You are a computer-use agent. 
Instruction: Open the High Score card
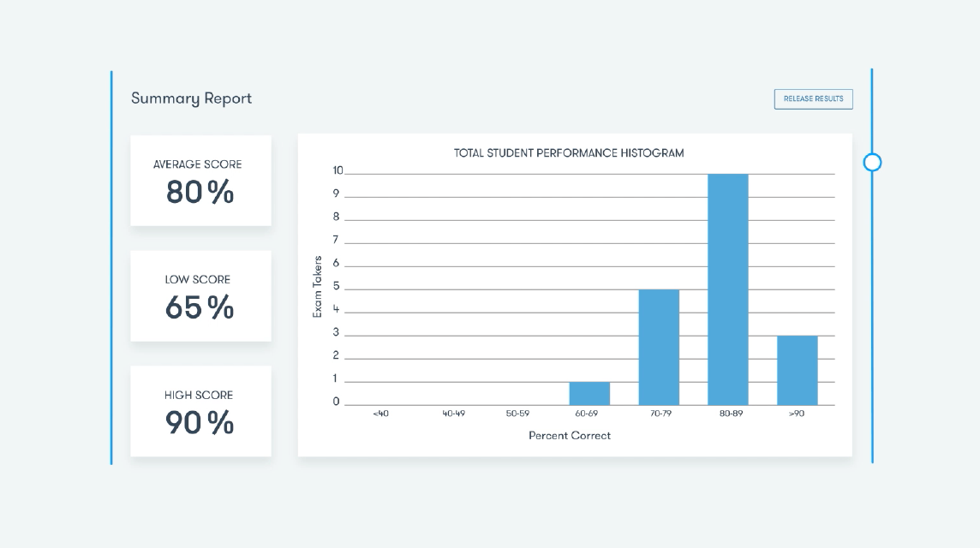click(x=200, y=411)
